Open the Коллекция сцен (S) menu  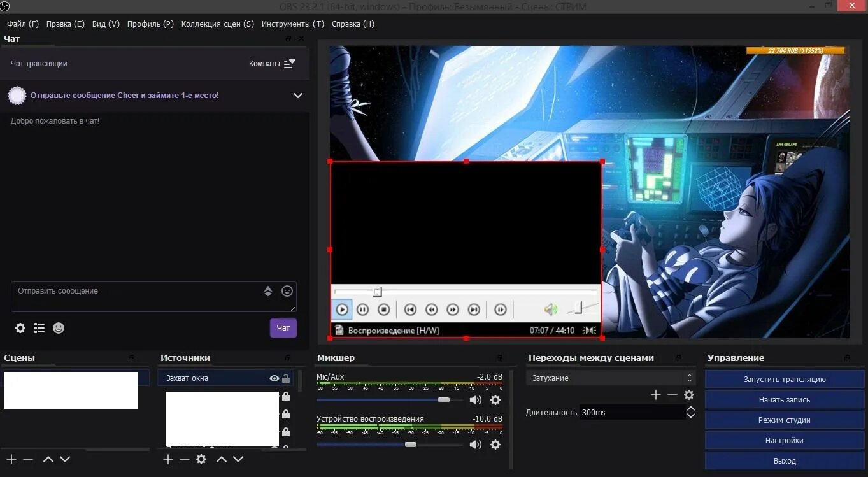pos(218,24)
